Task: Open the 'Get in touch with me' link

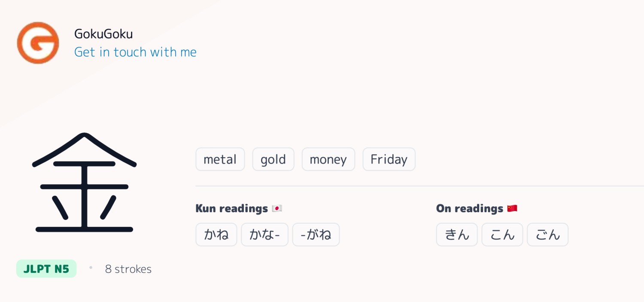Action: click(x=135, y=52)
